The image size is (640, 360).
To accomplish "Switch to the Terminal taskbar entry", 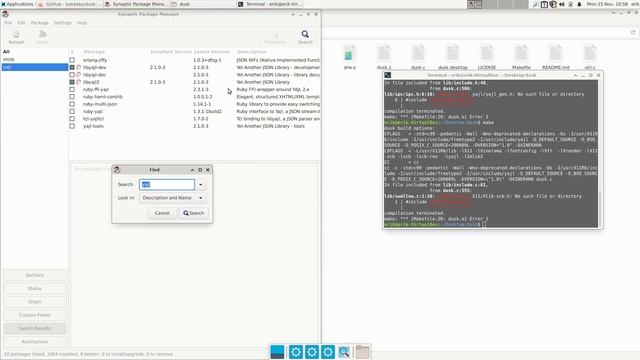I will coord(269,4).
